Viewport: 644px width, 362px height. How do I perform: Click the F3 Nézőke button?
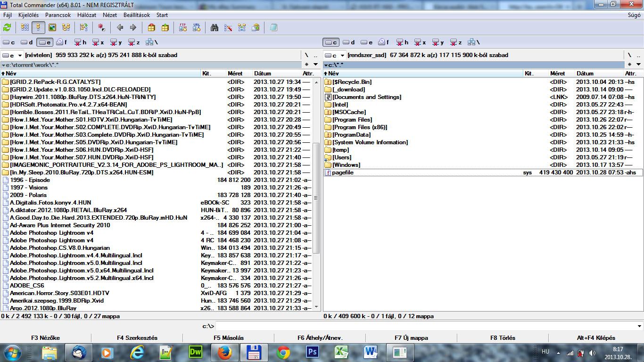(46, 338)
